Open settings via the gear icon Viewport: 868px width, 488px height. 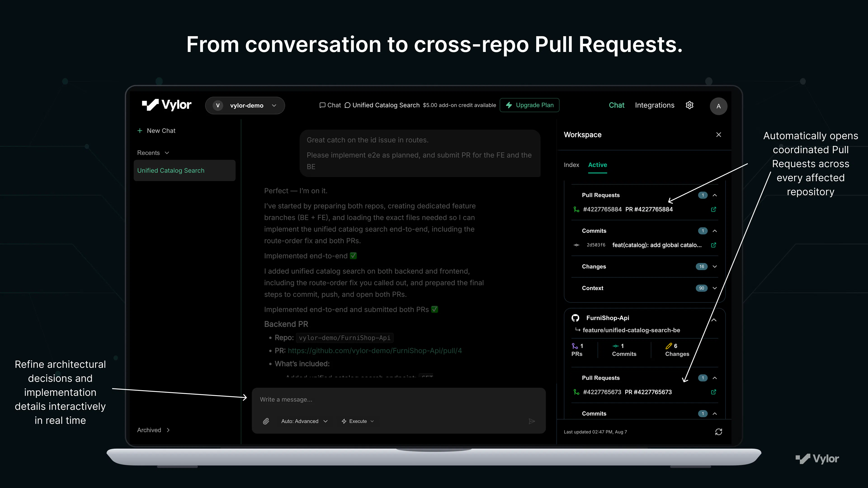pyautogui.click(x=689, y=105)
